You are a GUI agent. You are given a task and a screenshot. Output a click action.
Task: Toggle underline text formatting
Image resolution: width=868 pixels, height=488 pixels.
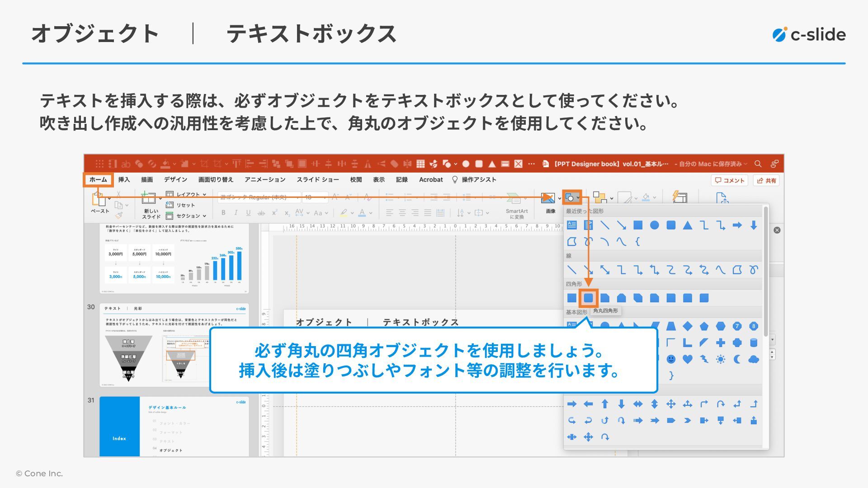(248, 213)
